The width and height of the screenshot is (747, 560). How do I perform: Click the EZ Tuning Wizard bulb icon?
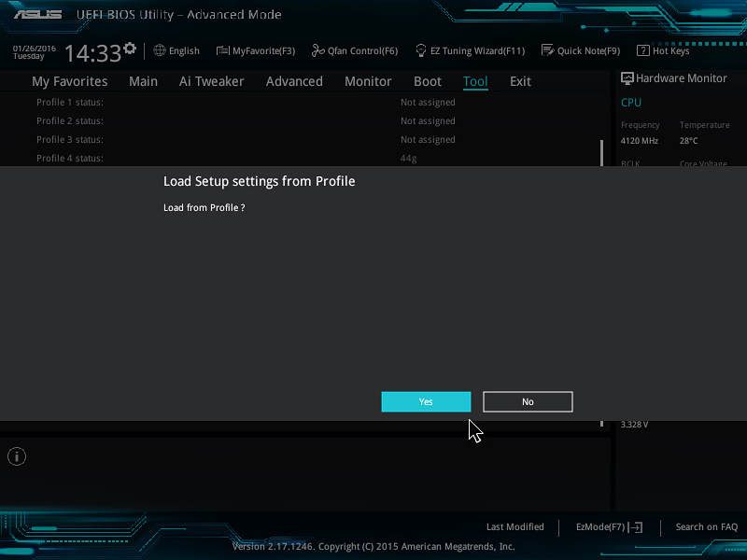(421, 50)
